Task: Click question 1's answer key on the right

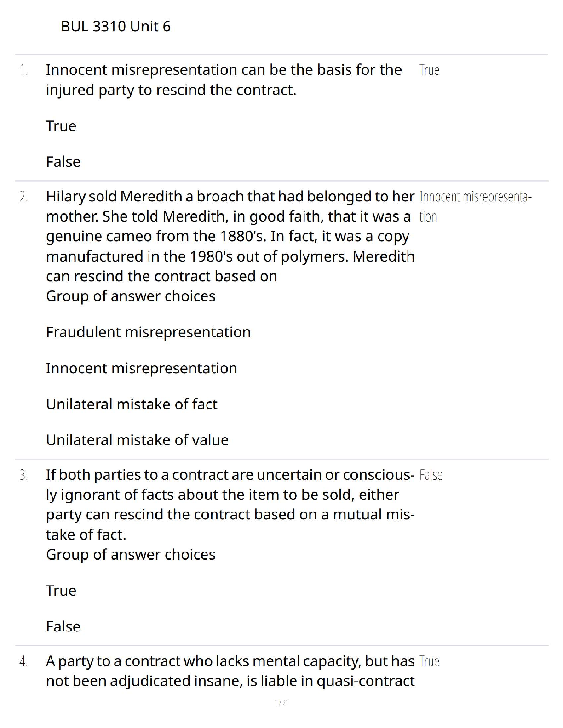Action: 429,70
